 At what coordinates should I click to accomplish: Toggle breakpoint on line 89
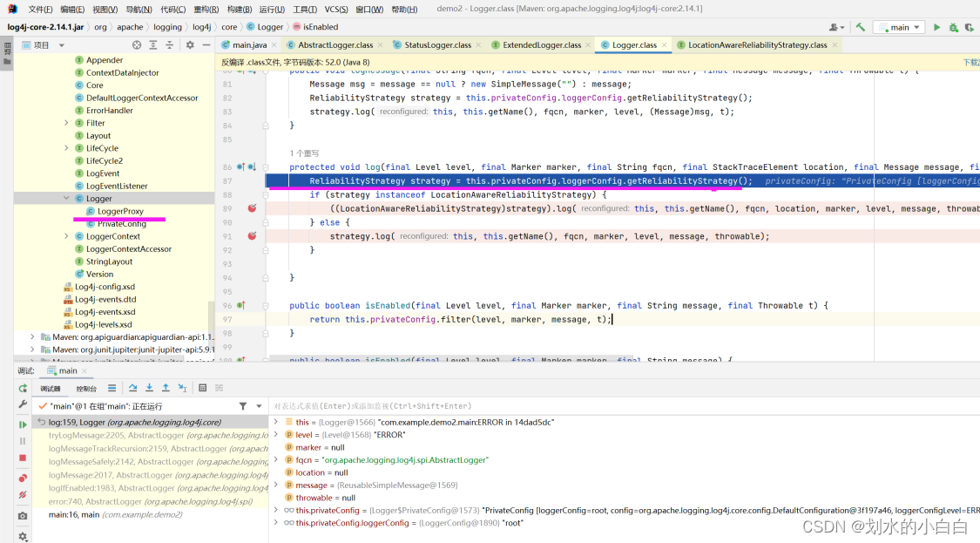coord(252,208)
